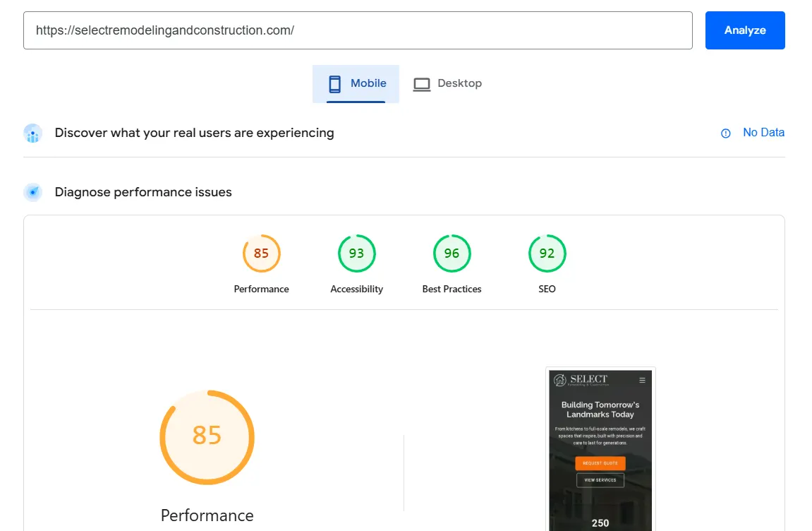Select the Accessibility 93 score gauge
Image resolution: width=812 pixels, height=531 pixels.
click(x=357, y=253)
